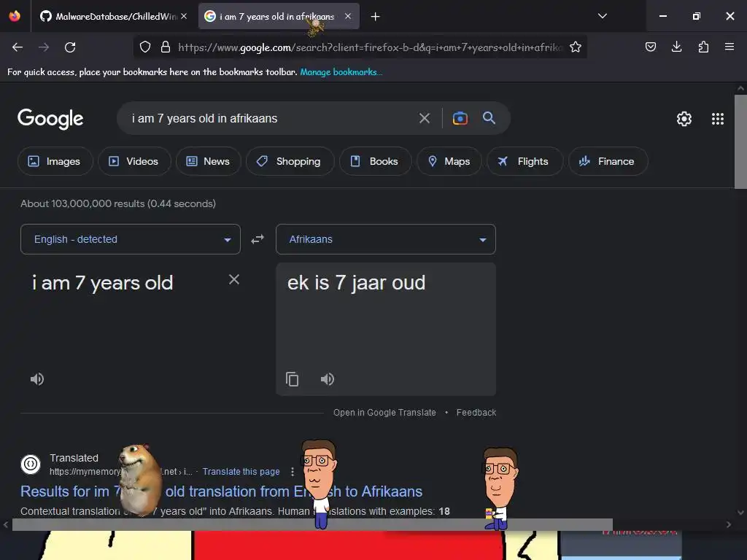
Task: Click the source text i am 7 years old
Action: click(x=102, y=283)
